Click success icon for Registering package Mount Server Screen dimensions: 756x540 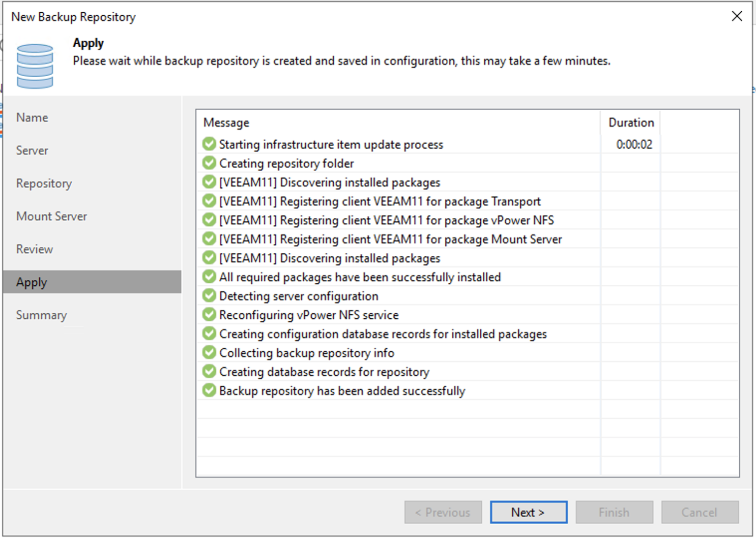tap(209, 239)
